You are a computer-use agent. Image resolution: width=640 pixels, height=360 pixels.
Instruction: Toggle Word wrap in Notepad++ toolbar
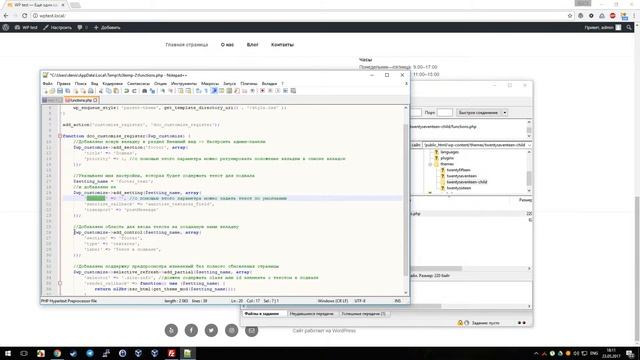click(198, 91)
